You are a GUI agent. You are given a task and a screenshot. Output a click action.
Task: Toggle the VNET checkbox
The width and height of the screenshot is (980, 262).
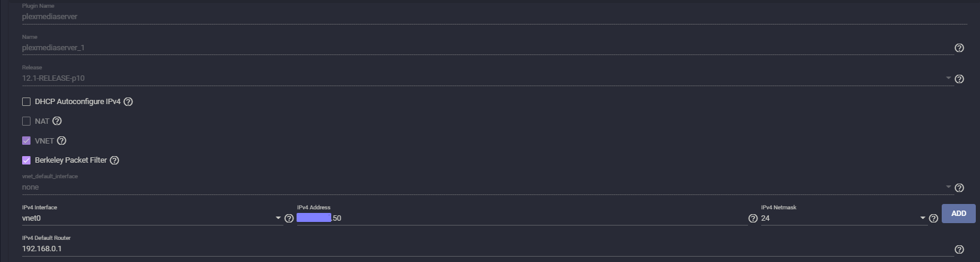[26, 141]
